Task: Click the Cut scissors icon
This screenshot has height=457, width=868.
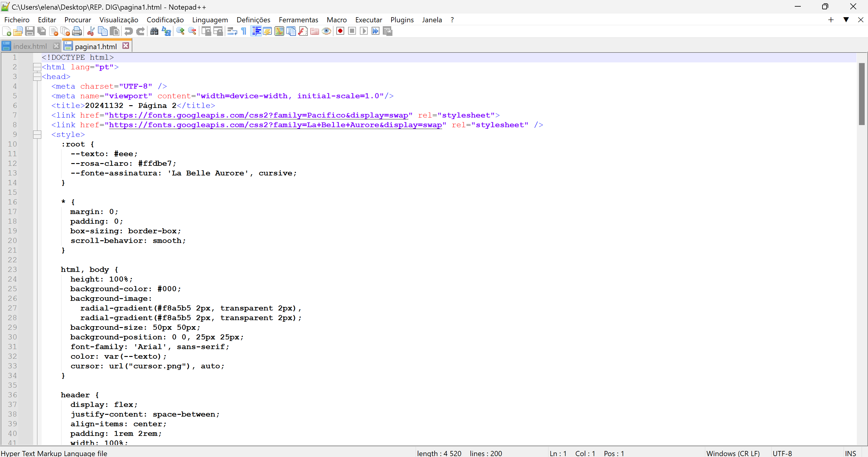Action: point(91,31)
